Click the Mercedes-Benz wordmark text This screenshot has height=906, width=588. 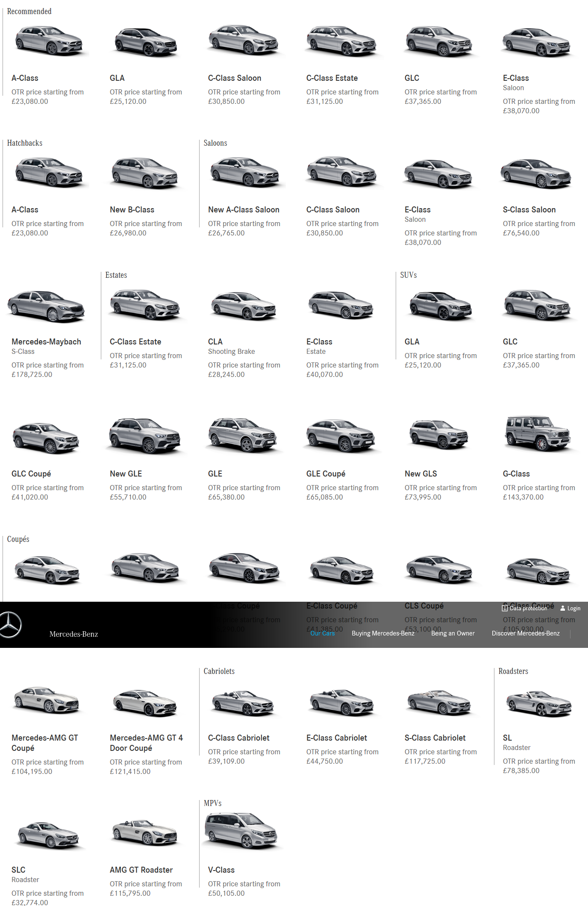(73, 634)
